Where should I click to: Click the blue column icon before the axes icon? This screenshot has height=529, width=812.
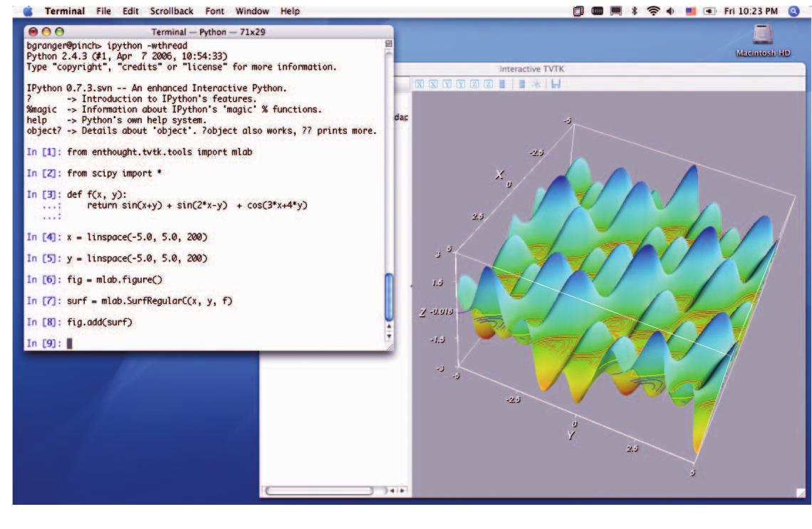coord(522,84)
